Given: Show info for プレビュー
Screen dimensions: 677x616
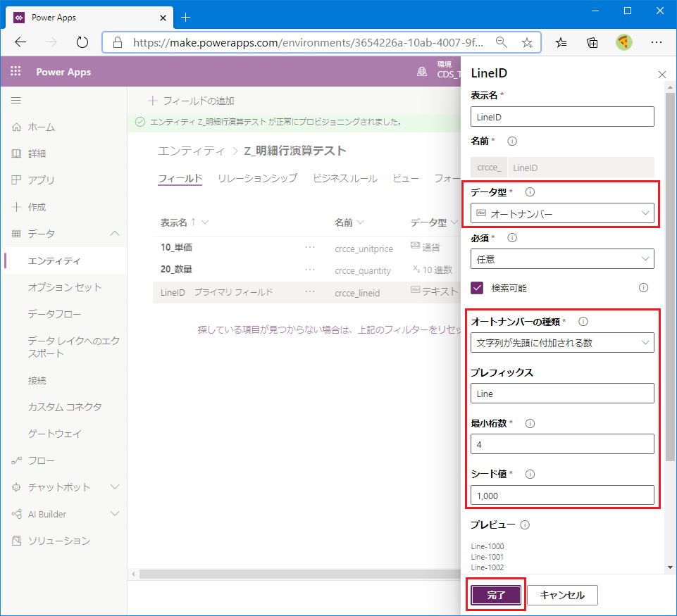Looking at the screenshot, I should (525, 525).
